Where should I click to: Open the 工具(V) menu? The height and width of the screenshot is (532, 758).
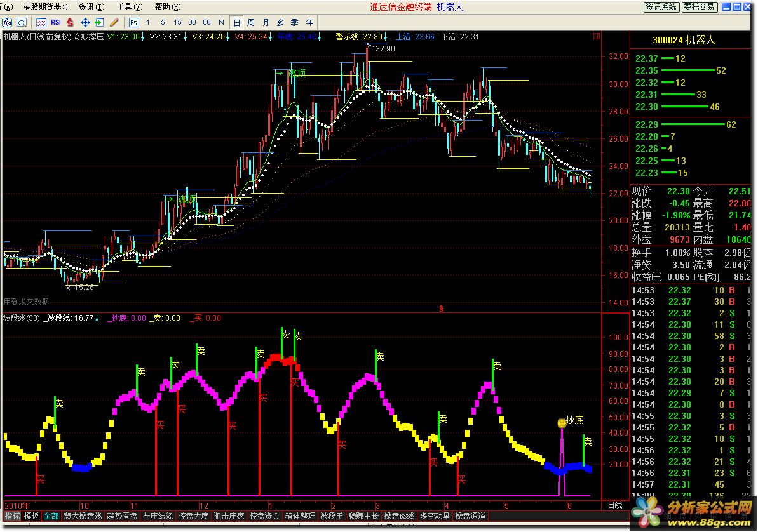[130, 7]
